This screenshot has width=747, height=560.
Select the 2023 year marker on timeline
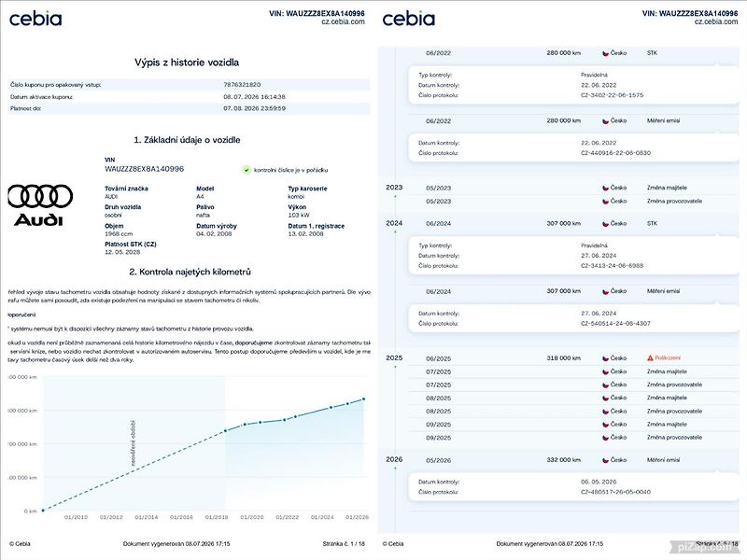[x=394, y=188]
